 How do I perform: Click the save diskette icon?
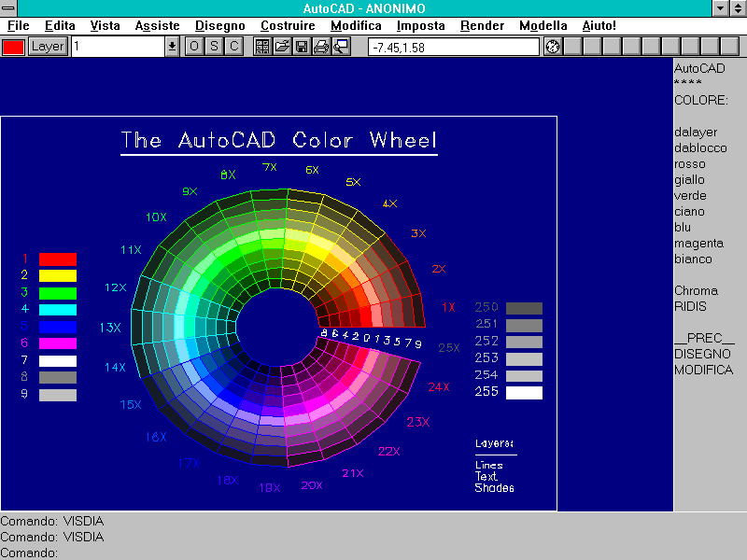(302, 47)
